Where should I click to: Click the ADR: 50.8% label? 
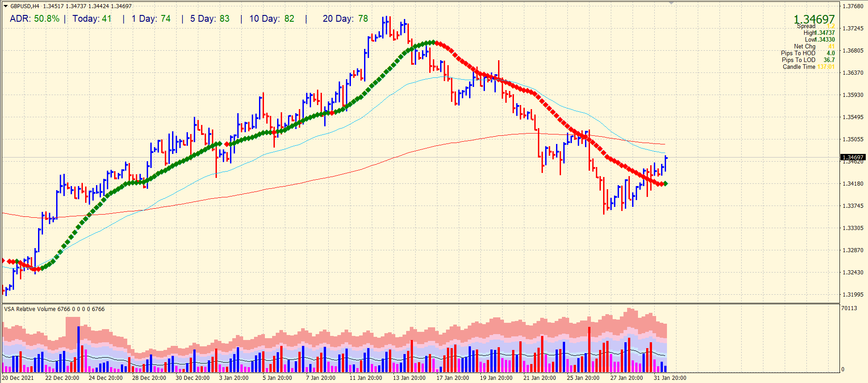(x=34, y=19)
